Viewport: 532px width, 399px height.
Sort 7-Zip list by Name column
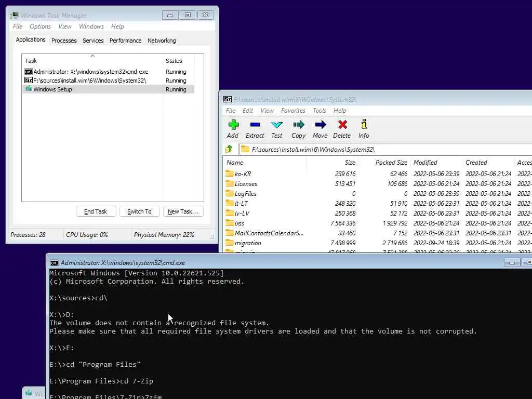(264, 163)
